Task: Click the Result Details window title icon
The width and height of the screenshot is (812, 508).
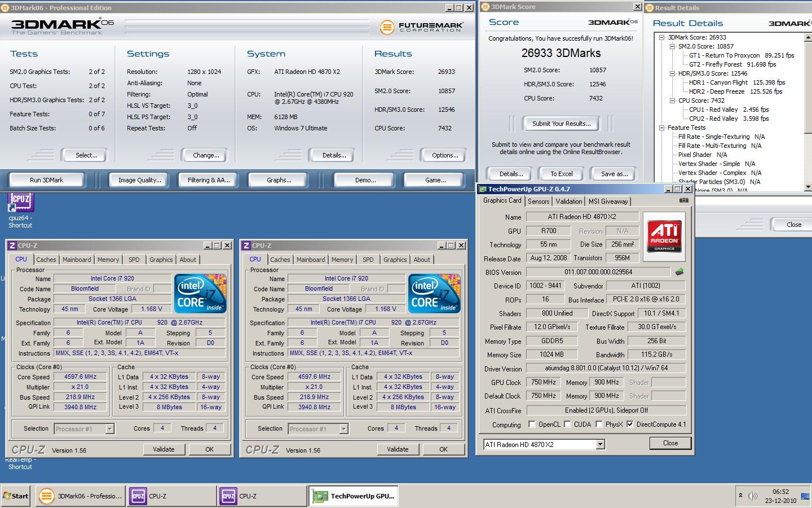Action: (649, 7)
